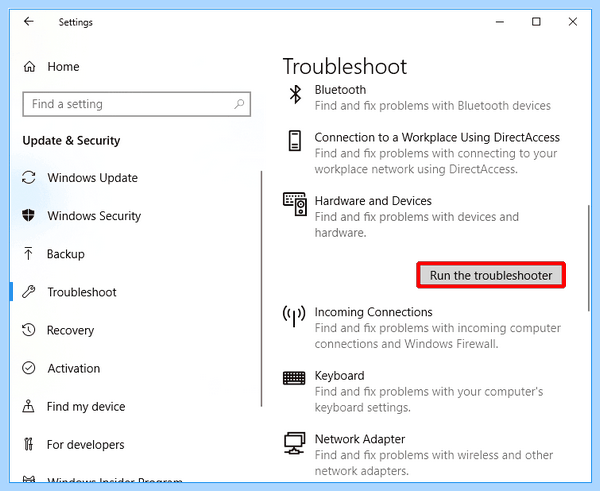This screenshot has height=491, width=600.
Task: Run the troubleshooter for Hardware and Devices
Action: (491, 275)
